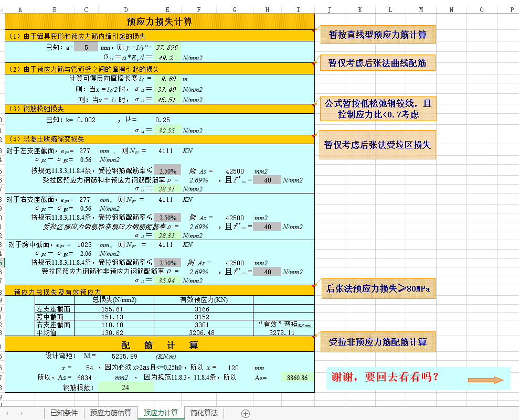Select the 预应力损失计算 title cell

coord(160,21)
